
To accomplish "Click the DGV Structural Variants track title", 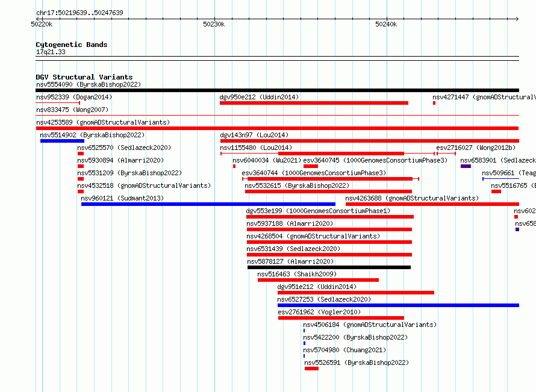I will point(84,77).
